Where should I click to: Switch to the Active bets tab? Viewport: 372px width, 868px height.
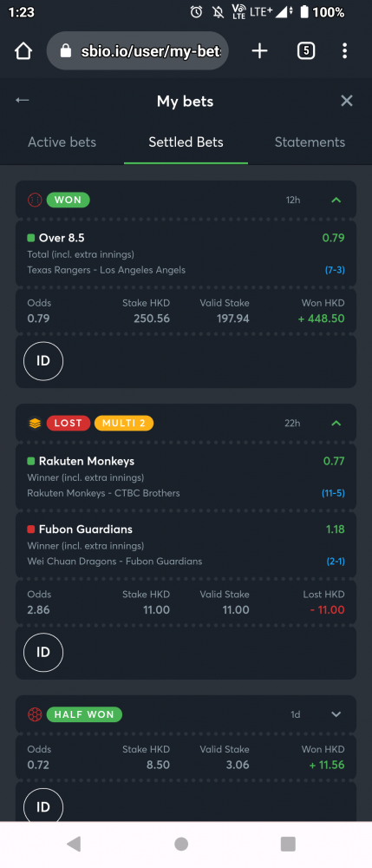pyautogui.click(x=62, y=142)
